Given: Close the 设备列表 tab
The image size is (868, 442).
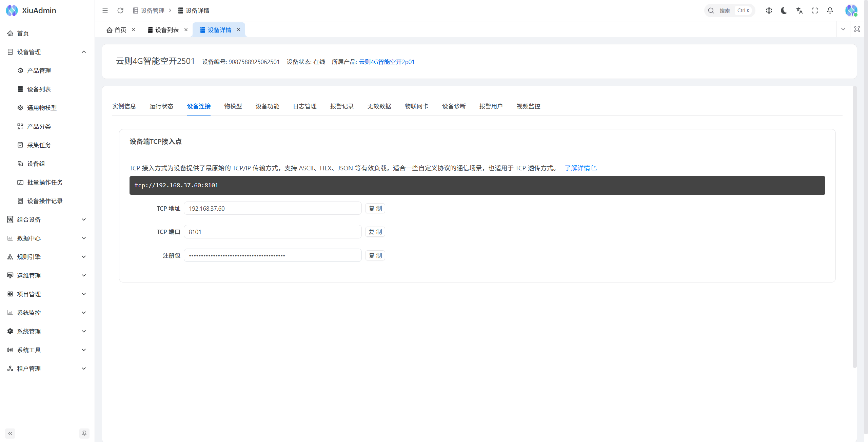Looking at the screenshot, I should click(x=186, y=30).
